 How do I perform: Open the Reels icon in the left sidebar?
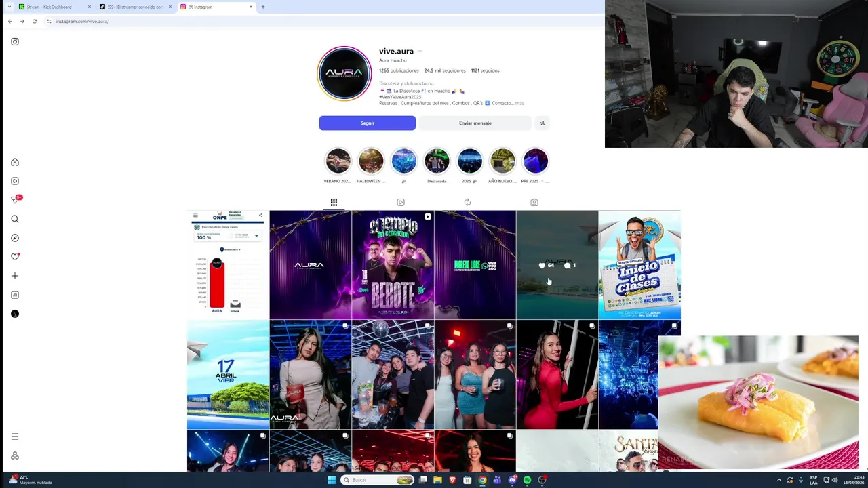[15, 181]
